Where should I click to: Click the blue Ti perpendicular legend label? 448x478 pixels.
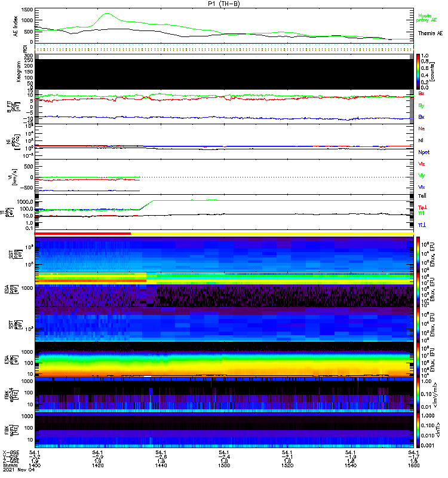[x=422, y=225]
